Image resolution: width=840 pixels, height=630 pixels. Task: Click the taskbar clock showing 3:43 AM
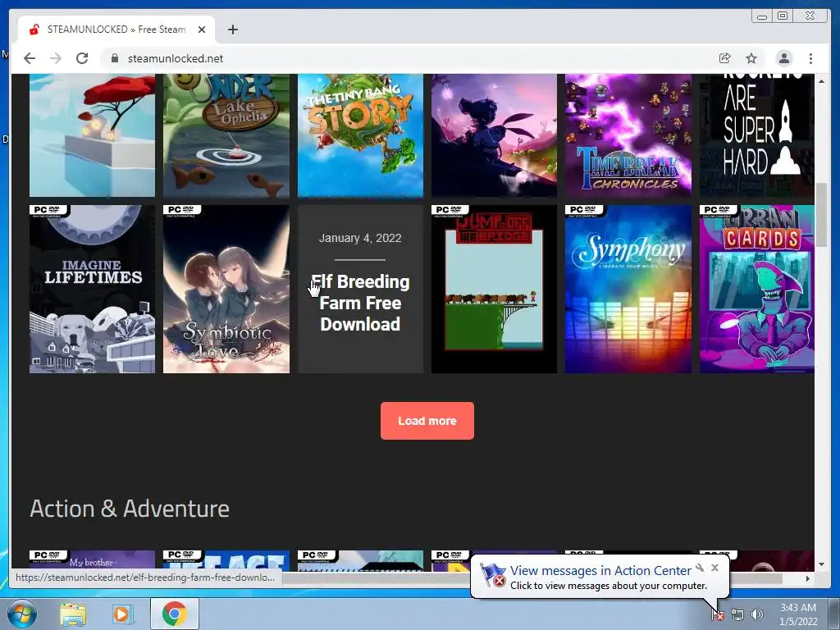(x=798, y=614)
